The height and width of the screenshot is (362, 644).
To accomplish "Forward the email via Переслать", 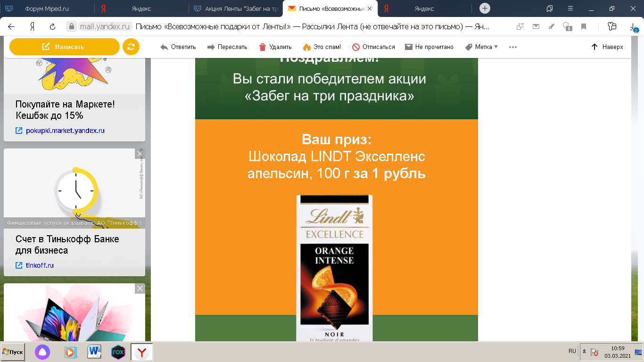I will [x=227, y=47].
